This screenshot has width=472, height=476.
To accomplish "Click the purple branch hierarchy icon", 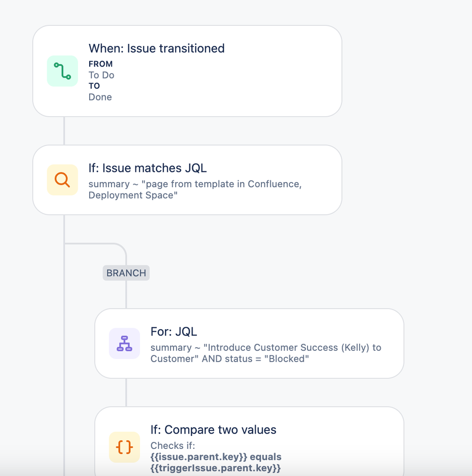I will 124,344.
